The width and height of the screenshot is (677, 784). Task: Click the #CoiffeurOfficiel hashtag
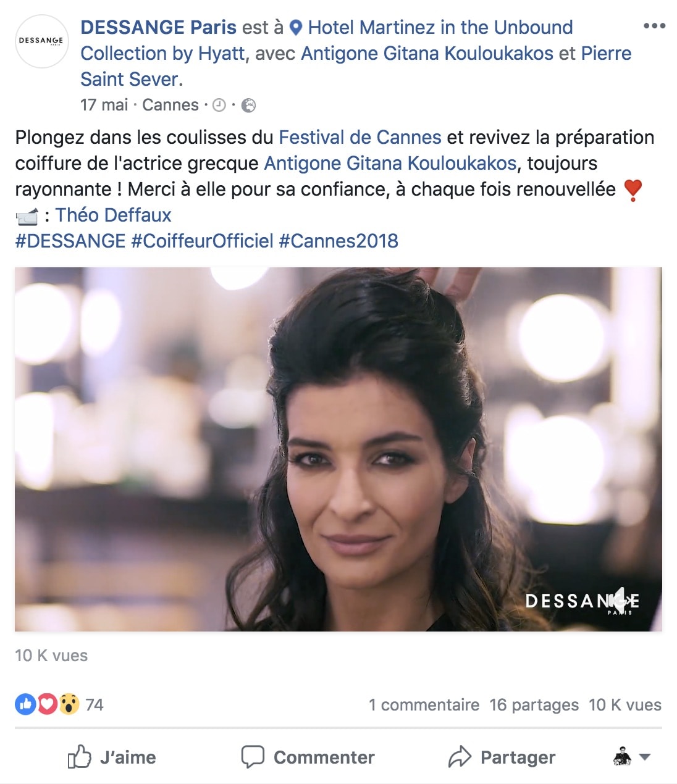202,241
